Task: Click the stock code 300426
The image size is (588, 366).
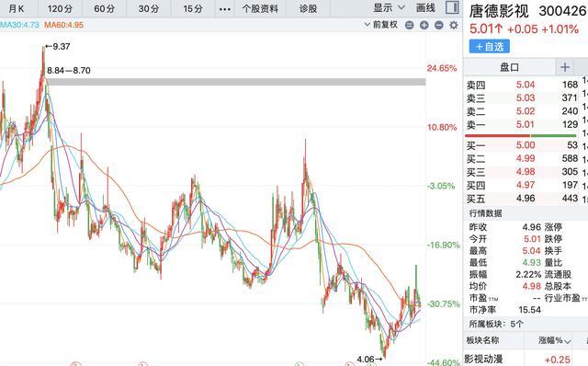Action: [561, 11]
